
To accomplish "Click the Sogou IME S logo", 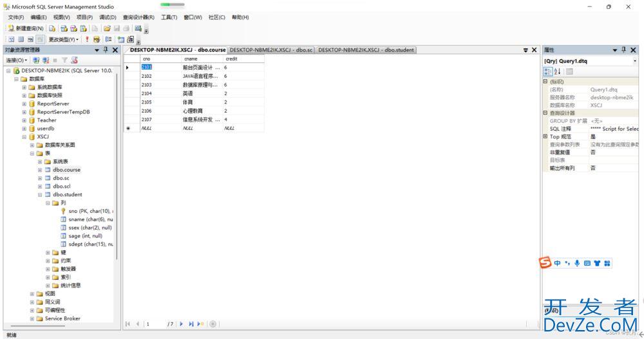I will pos(545,262).
